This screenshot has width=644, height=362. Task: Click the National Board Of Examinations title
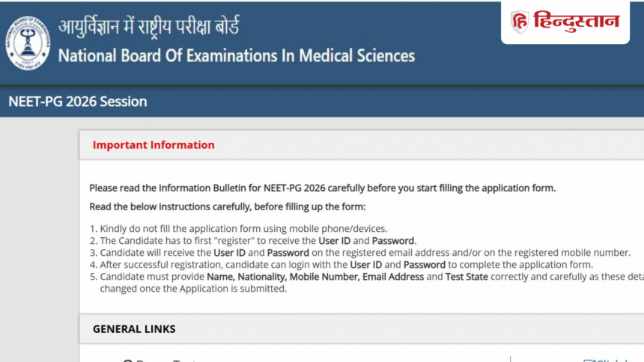236,56
